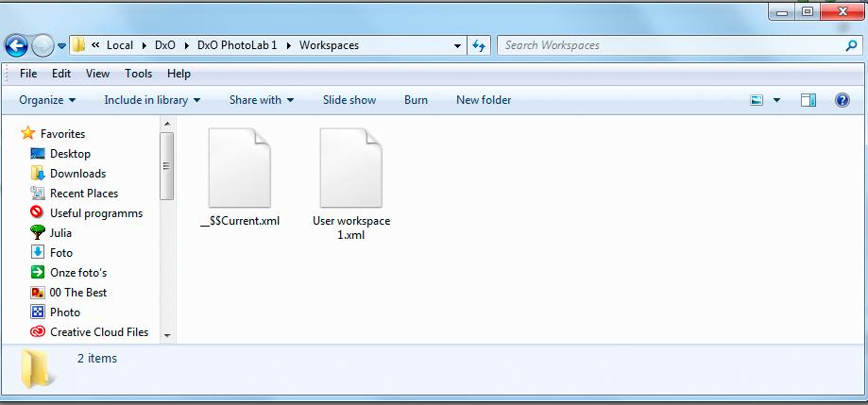This screenshot has height=405, width=868.
Task: Open the Edit menu
Action: [61, 74]
